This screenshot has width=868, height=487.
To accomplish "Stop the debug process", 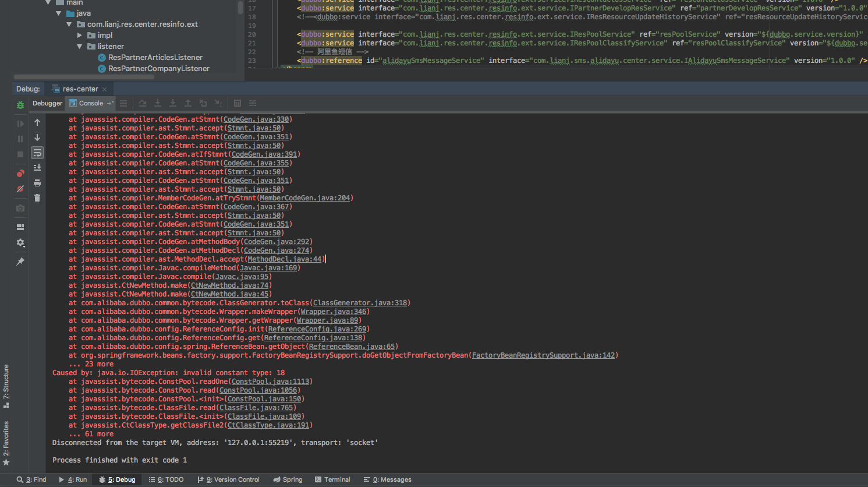I will click(x=20, y=154).
